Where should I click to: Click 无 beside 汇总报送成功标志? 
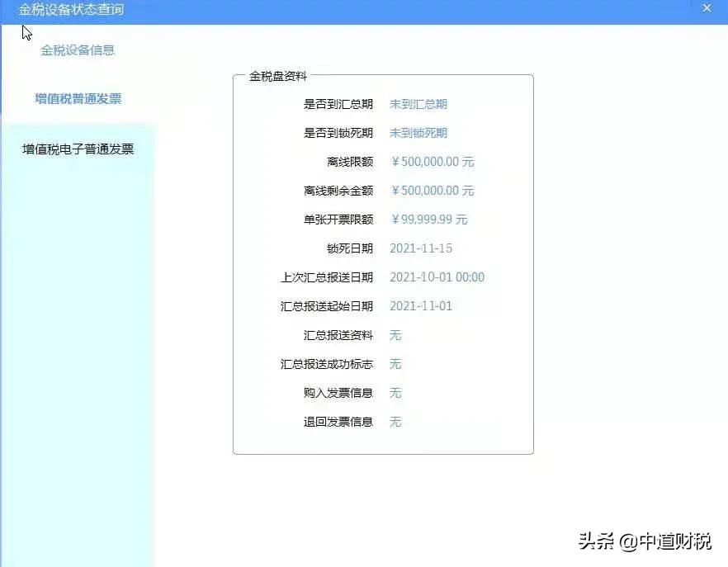pyautogui.click(x=395, y=364)
